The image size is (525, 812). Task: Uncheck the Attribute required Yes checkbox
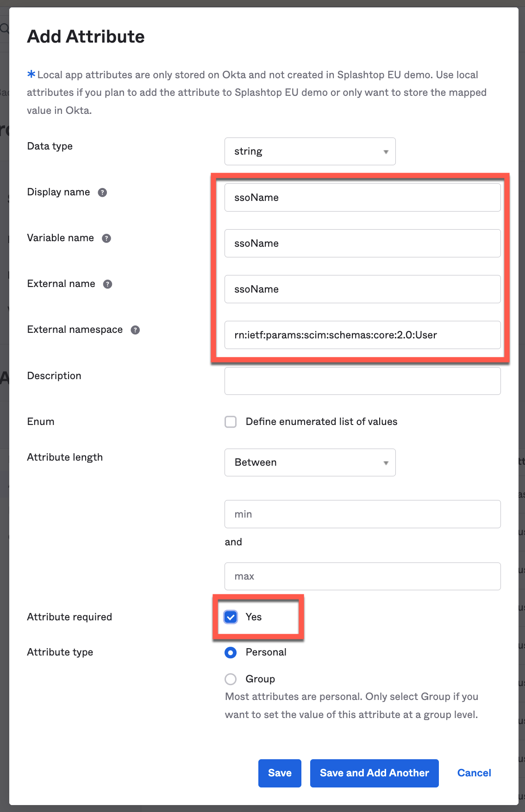tap(231, 617)
